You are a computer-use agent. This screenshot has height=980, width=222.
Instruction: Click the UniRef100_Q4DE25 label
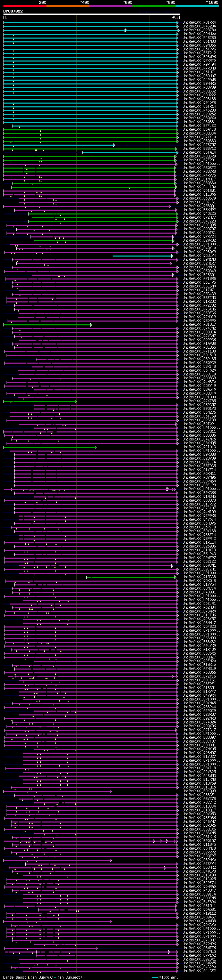click(x=199, y=213)
